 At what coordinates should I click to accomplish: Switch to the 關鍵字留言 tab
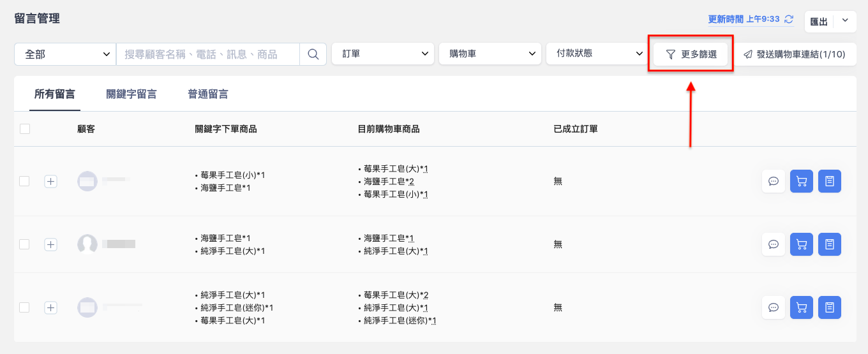[x=131, y=94]
